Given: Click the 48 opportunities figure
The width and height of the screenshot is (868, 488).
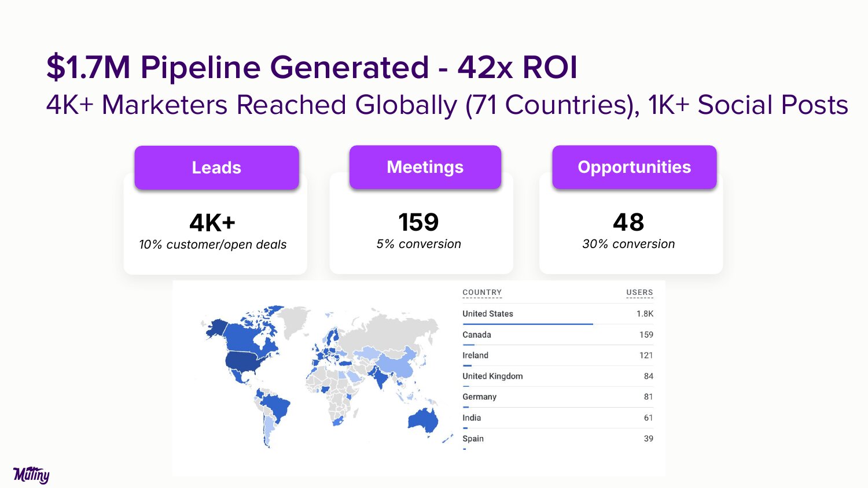Looking at the screenshot, I should click(628, 222).
